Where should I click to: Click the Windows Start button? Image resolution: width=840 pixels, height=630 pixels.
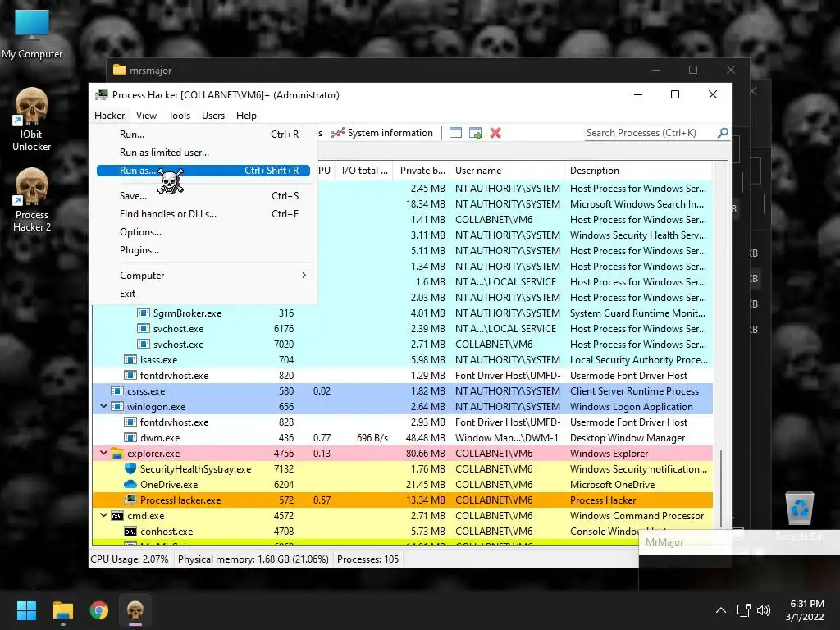click(26, 610)
